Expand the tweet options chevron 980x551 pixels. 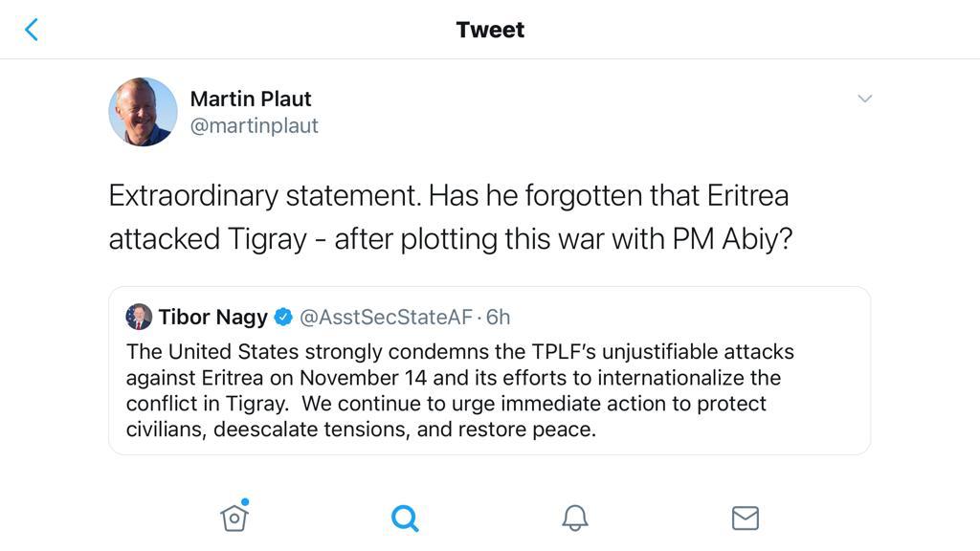point(864,99)
